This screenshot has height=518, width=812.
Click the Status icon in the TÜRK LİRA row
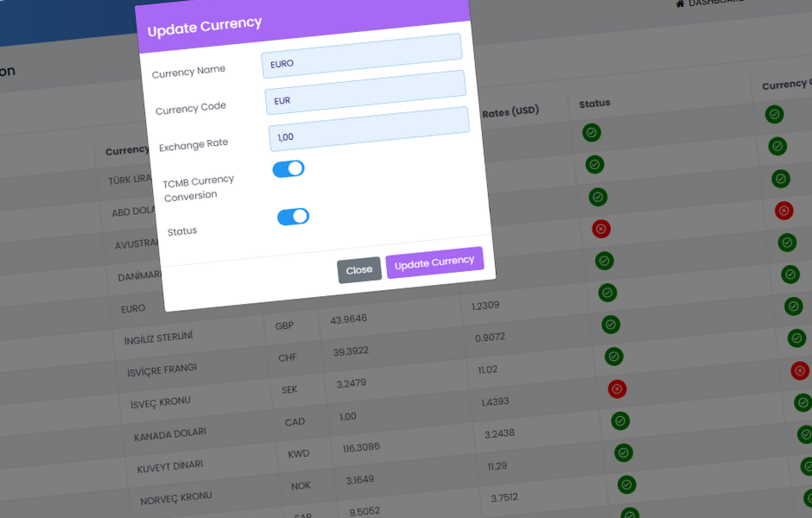[x=592, y=132]
